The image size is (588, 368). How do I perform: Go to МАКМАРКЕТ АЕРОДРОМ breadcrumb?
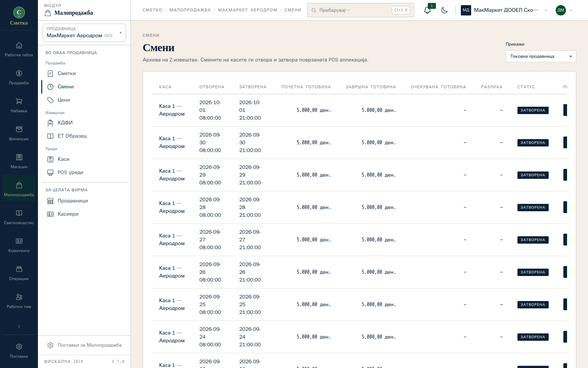(248, 10)
